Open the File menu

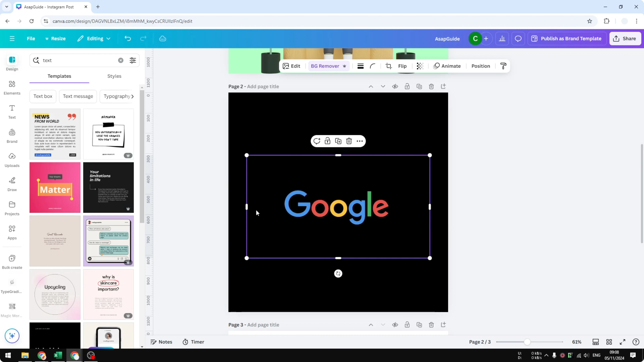31,38
